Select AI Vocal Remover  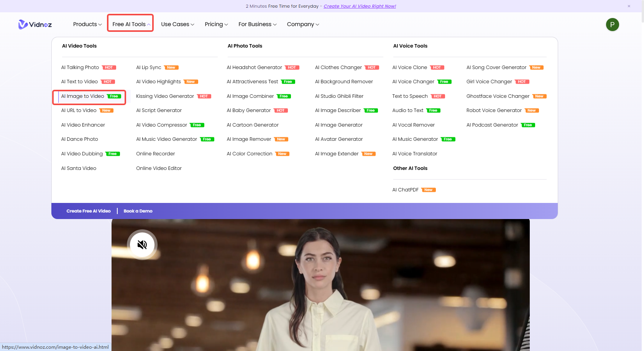[413, 125]
